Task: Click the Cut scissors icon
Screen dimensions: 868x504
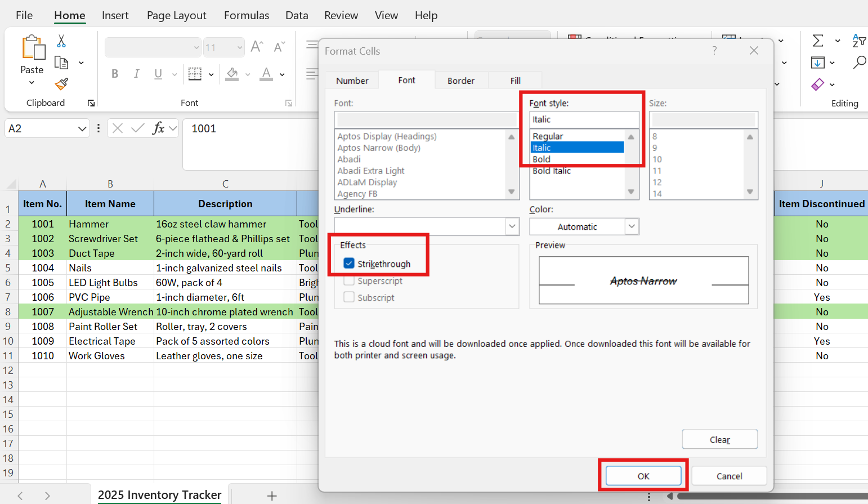Action: click(61, 41)
